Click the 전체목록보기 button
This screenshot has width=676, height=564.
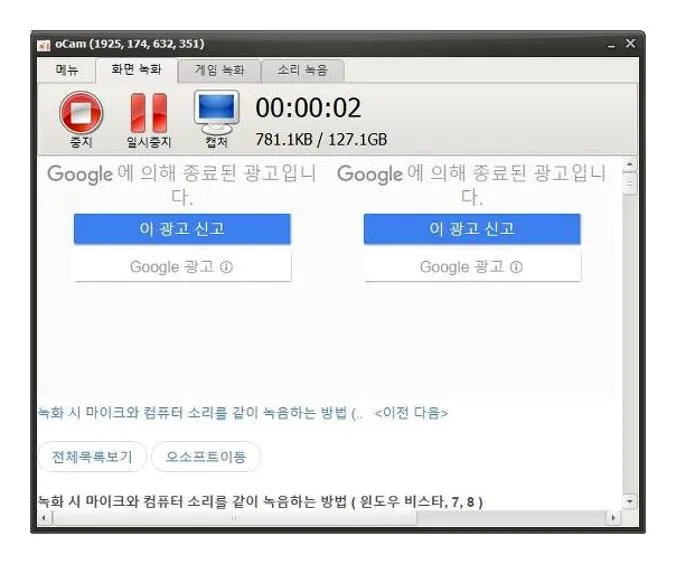coord(92,456)
